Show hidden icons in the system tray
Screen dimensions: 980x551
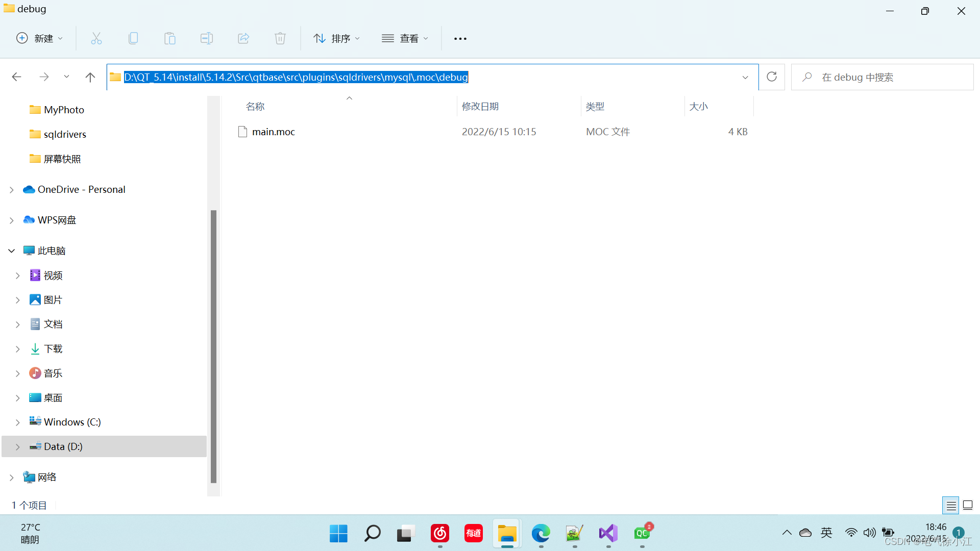pyautogui.click(x=787, y=533)
